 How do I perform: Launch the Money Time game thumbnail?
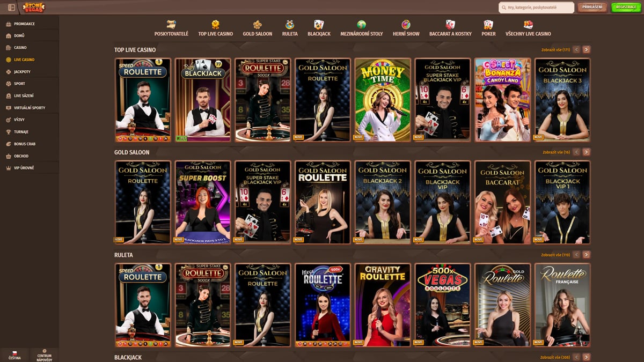(x=383, y=100)
